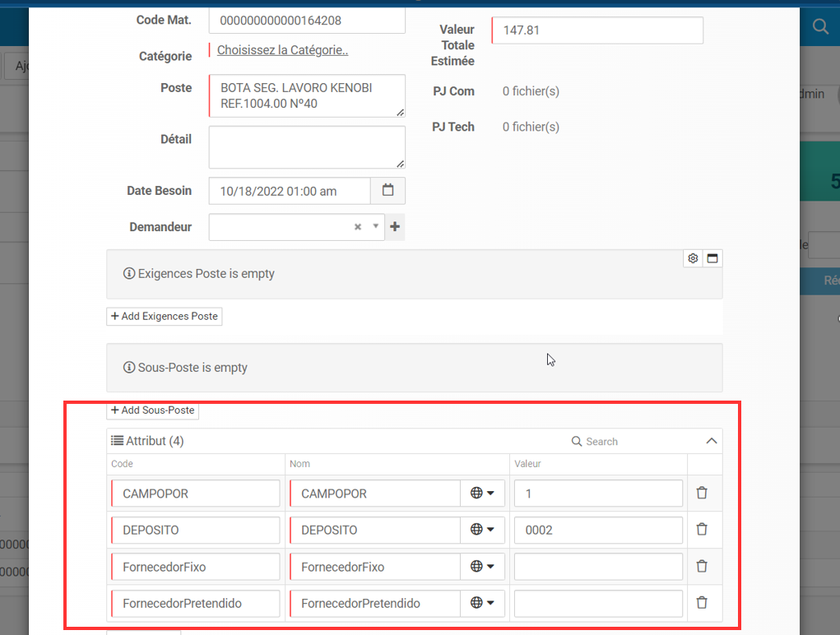Viewport: 840px width, 635px height.
Task: Click the Valeur Totale Estimée field
Action: (596, 30)
